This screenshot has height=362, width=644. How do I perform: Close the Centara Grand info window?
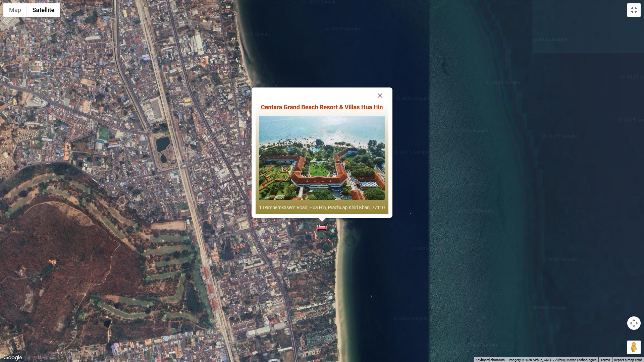(x=380, y=96)
